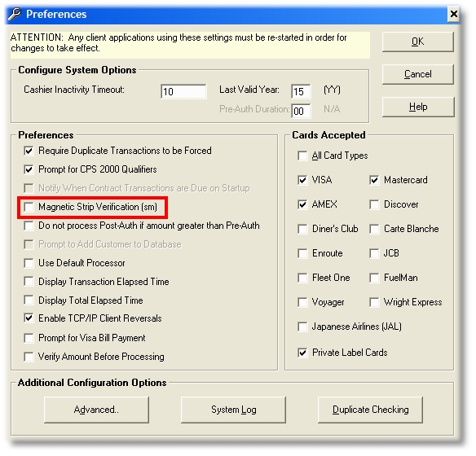The image size is (476, 456).
Task: Check the All Card Types box
Action: tap(302, 156)
